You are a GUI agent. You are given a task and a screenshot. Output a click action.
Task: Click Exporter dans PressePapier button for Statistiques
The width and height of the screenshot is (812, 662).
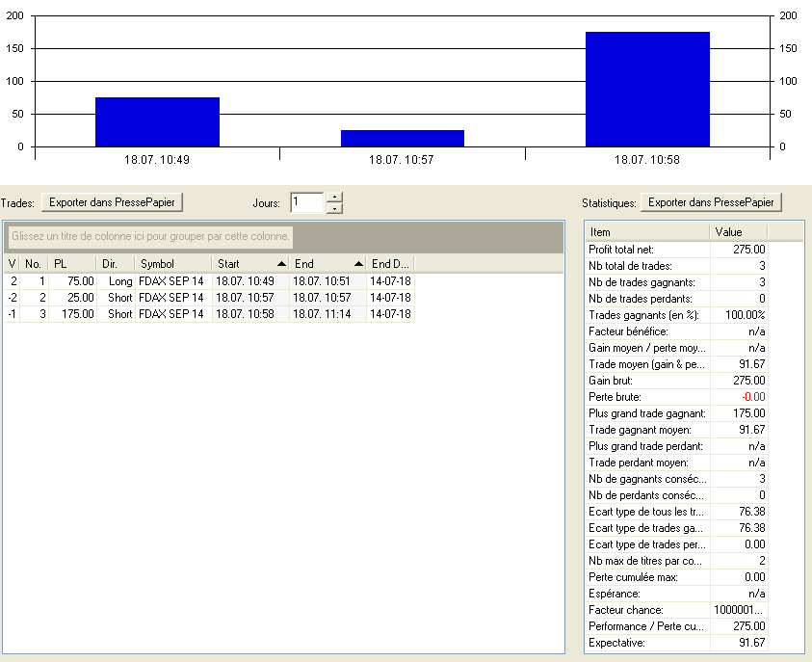tap(712, 202)
